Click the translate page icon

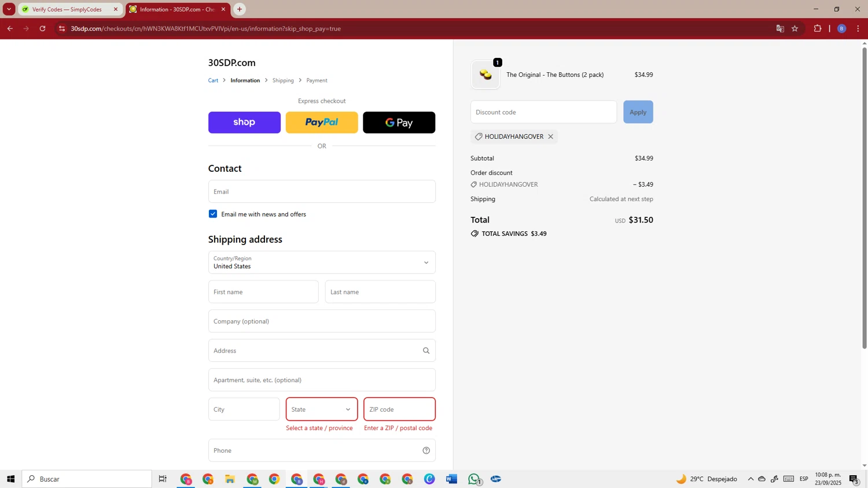point(780,28)
